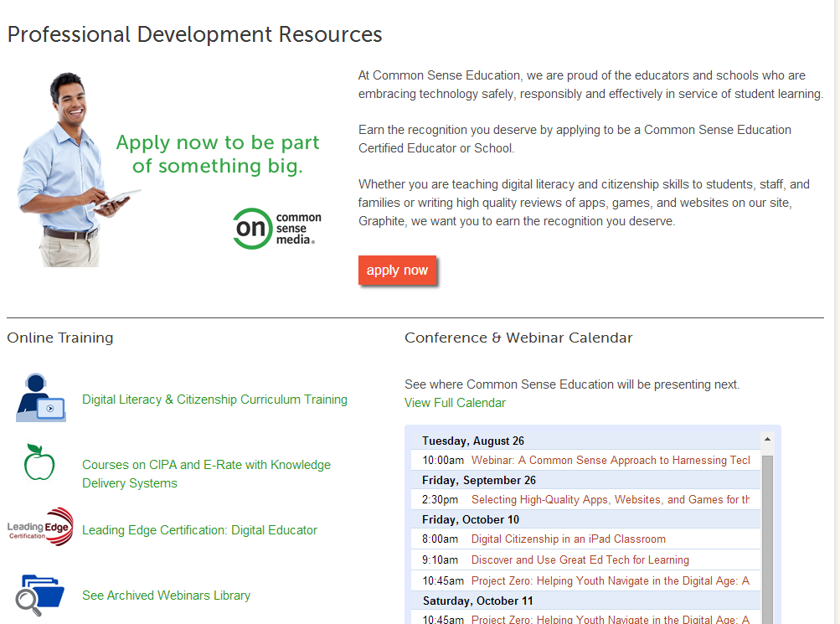Screen dimensions: 840x624
Task: Click the Common Sense Media logo
Action: [x=277, y=229]
